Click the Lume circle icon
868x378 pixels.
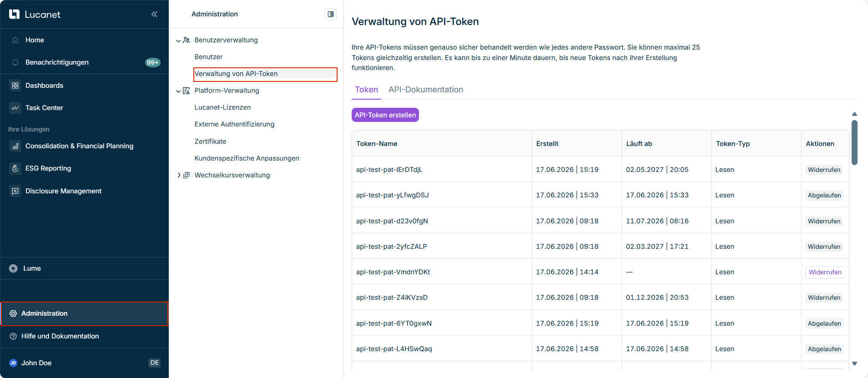coord(13,268)
